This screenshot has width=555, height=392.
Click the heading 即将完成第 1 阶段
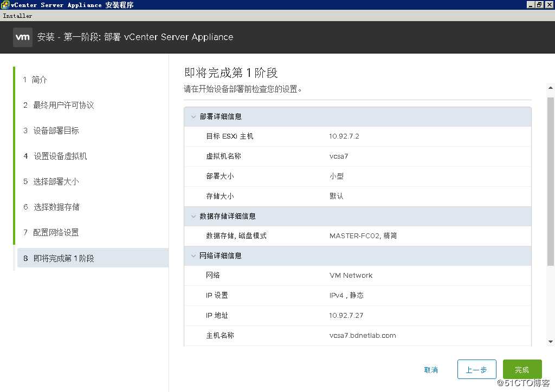coord(231,73)
